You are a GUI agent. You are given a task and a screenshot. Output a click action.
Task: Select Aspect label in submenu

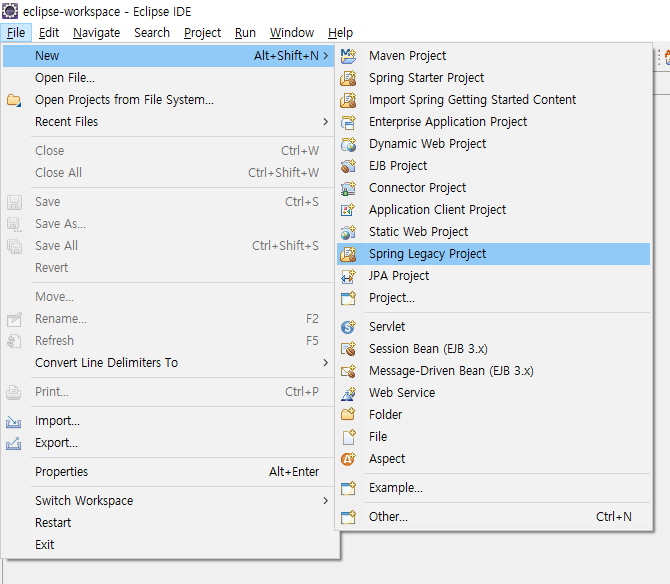(x=387, y=459)
